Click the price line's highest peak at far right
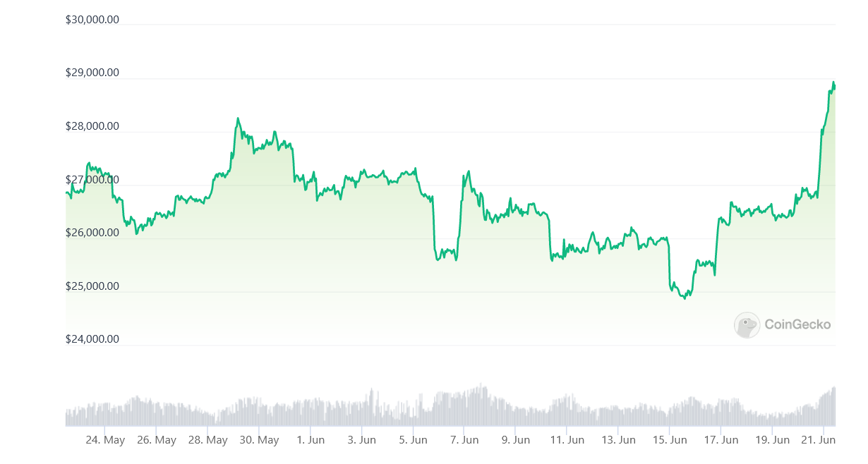 [833, 83]
